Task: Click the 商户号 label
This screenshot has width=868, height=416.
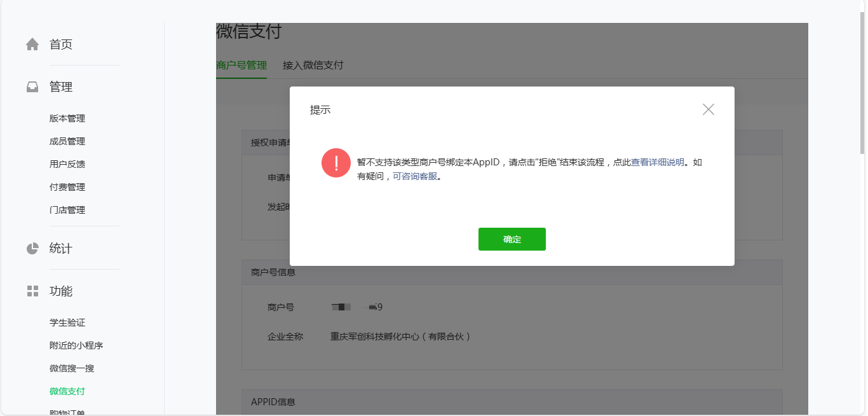Action: tap(281, 307)
